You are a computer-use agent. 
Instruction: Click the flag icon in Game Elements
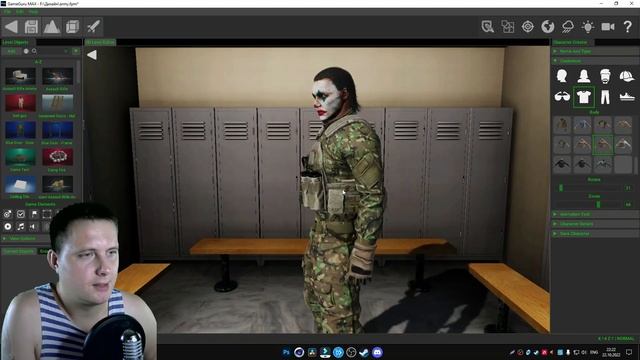[34, 214]
